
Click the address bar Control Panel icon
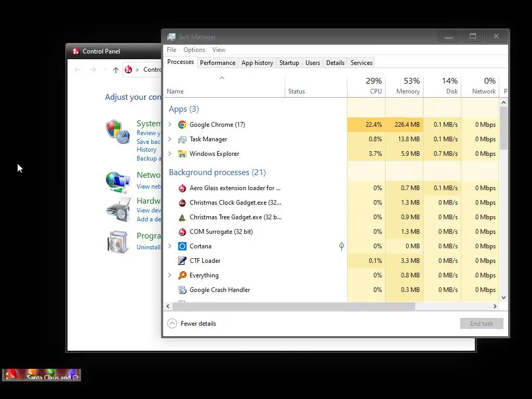tap(128, 70)
